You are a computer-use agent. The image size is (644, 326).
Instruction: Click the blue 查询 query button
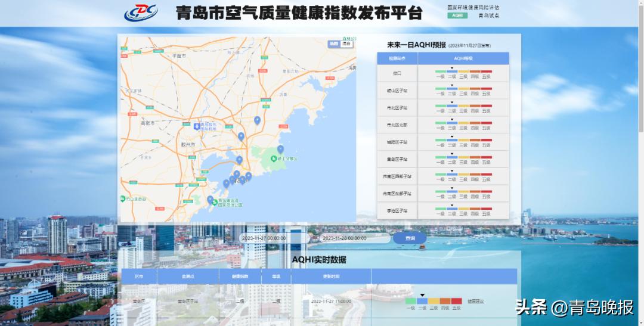click(410, 238)
